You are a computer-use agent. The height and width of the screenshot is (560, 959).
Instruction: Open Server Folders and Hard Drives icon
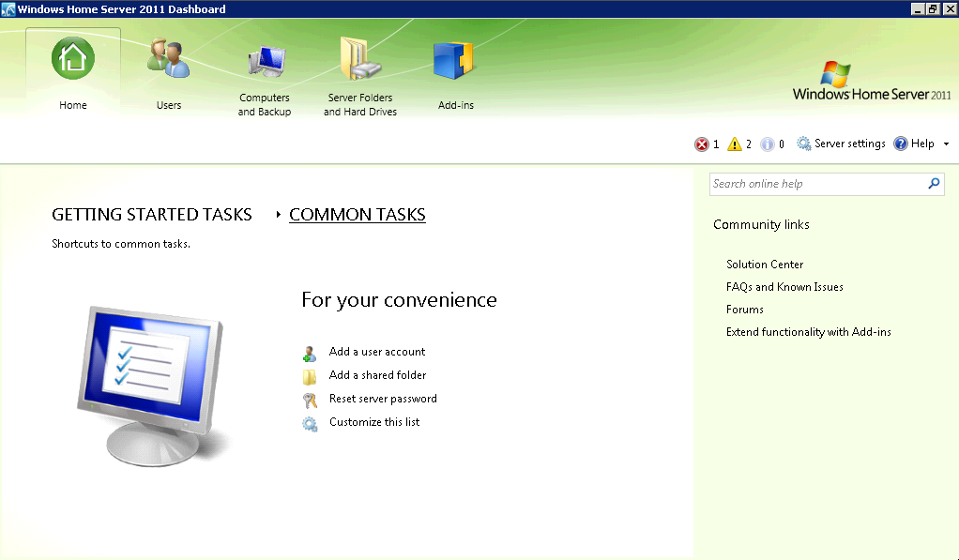(x=360, y=58)
